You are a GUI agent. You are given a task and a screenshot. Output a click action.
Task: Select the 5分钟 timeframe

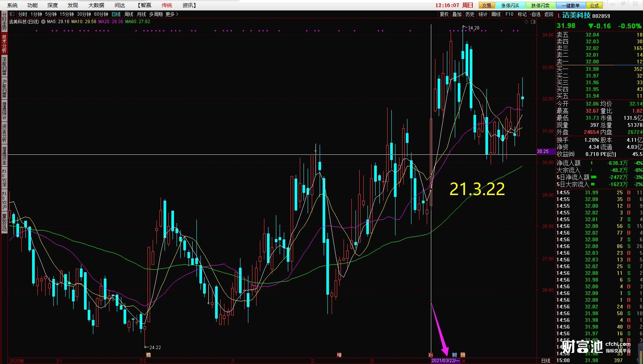51,14
